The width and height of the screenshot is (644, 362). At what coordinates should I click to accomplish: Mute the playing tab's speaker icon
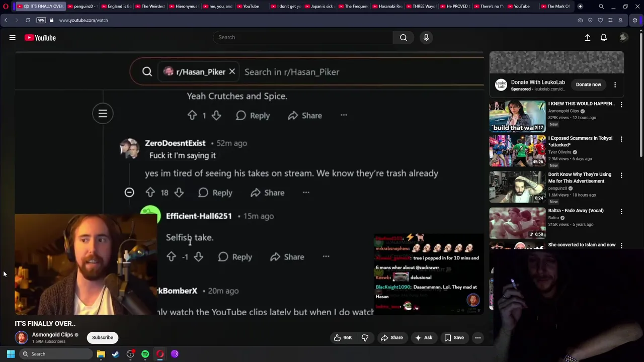click(26, 6)
